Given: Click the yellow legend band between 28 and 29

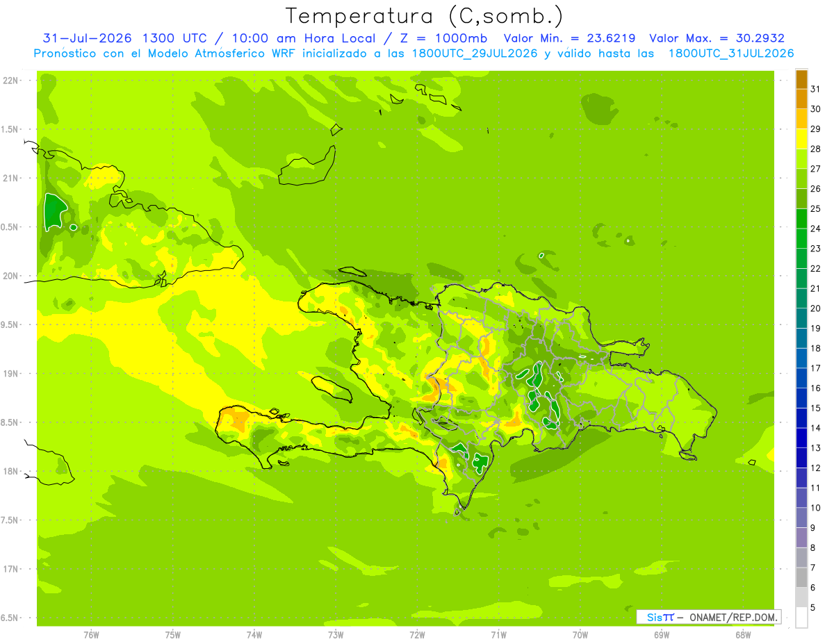Looking at the screenshot, I should pos(801,138).
